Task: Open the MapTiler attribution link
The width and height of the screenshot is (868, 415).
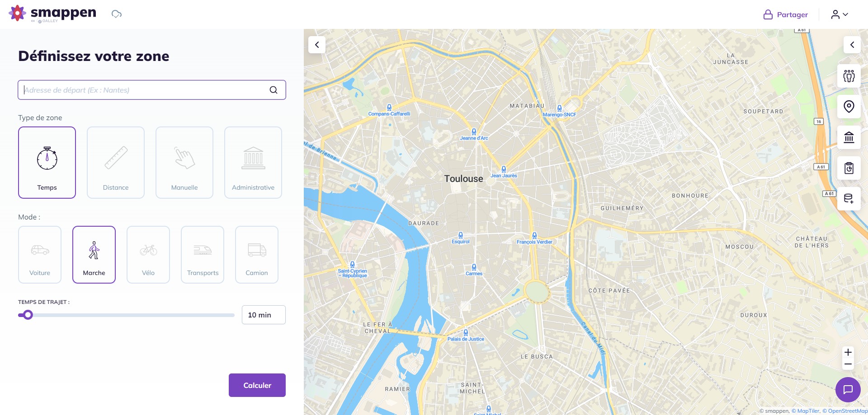Action: point(806,411)
